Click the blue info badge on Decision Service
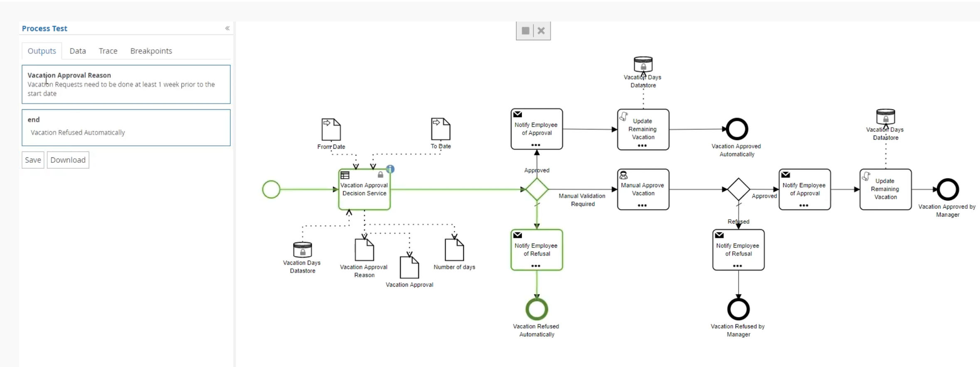The width and height of the screenshot is (980, 367). coord(390,169)
